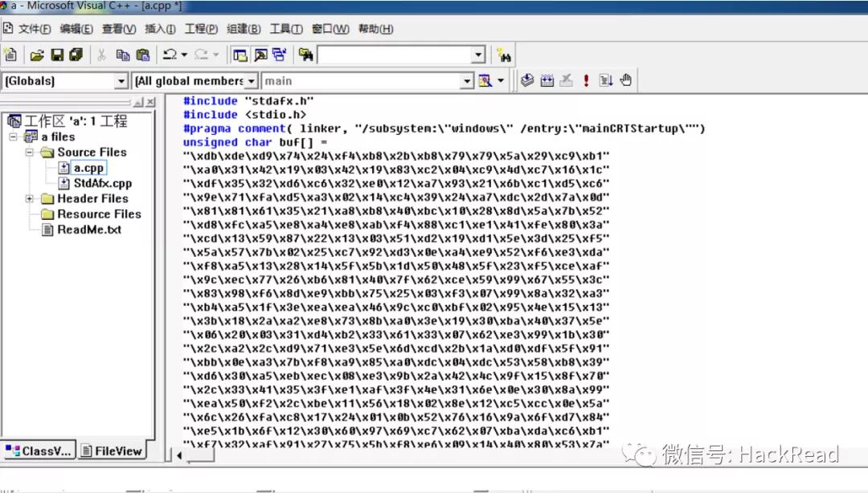Insert a breakpoint using the hand icon
The height and width of the screenshot is (493, 868).
pos(626,80)
